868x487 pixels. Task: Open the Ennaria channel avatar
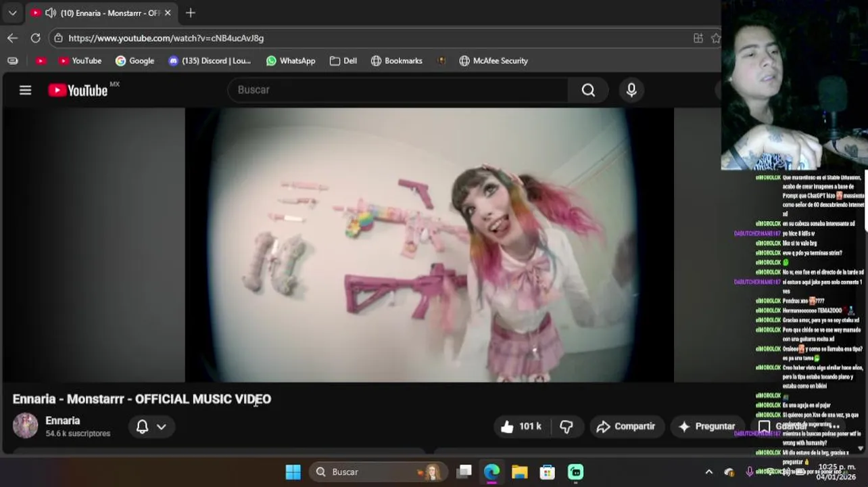[25, 426]
